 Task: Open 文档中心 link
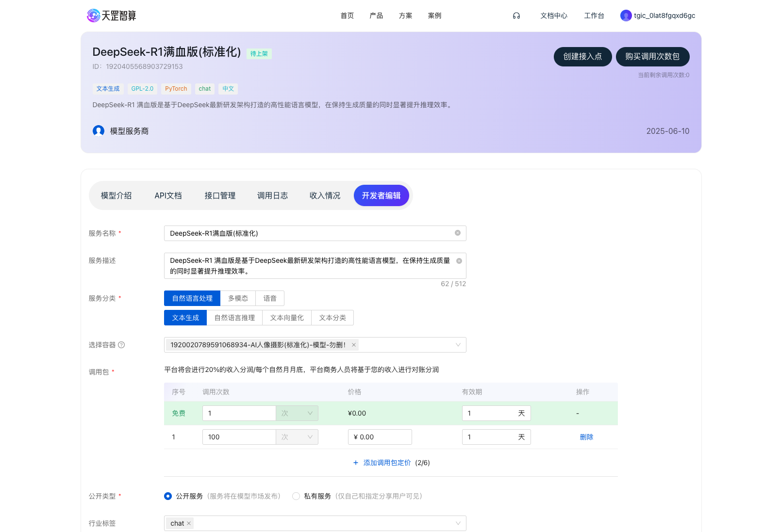pyautogui.click(x=554, y=16)
